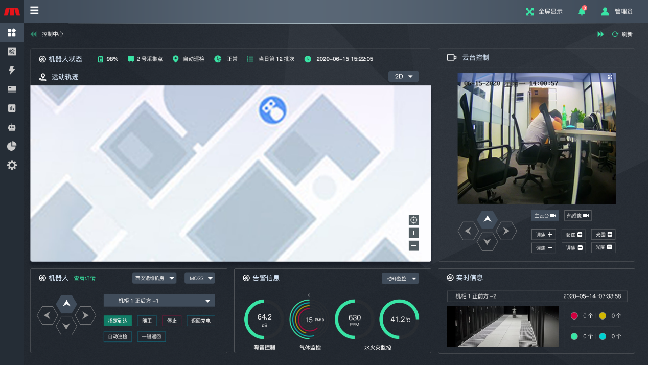Pan the PTZ camera right with right arrow
The image size is (649, 365).
(x=506, y=231)
